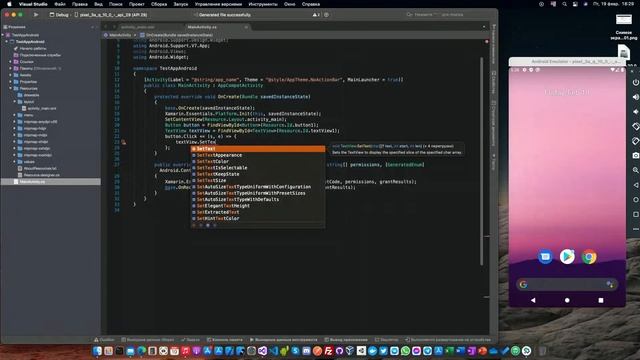Select SetTextKeepState in autocomplete list
Image resolution: width=640 pixels, height=360 pixels.
click(x=258, y=174)
